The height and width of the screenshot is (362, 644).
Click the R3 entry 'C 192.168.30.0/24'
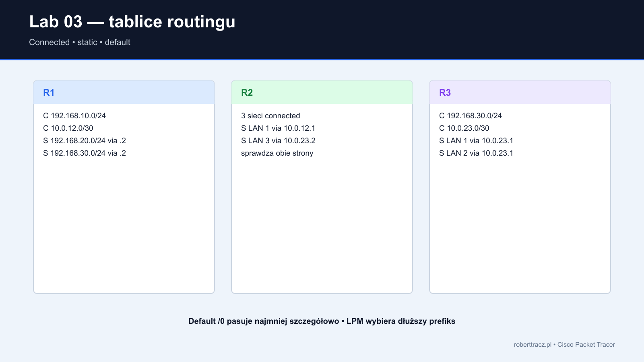[x=471, y=116]
